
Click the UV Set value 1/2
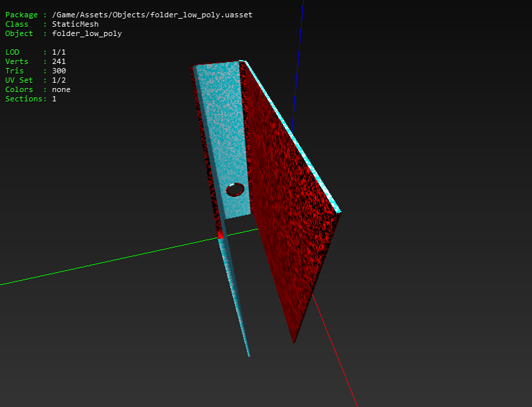(x=59, y=80)
